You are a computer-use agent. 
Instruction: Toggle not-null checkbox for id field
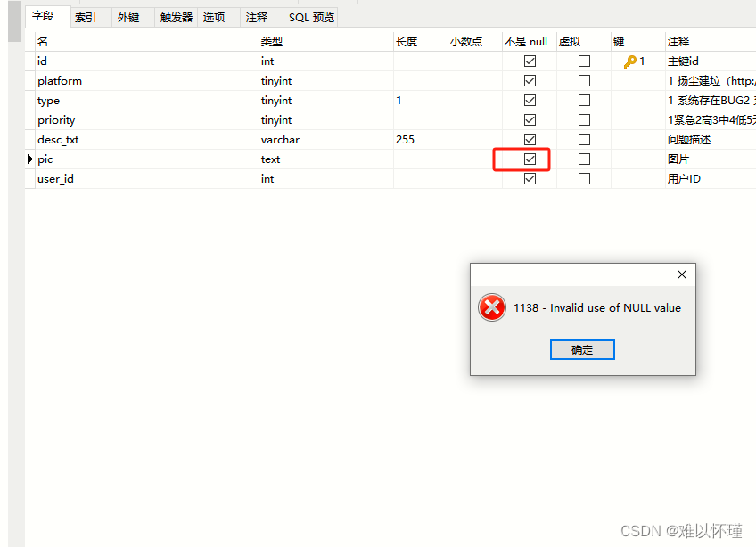tap(530, 61)
